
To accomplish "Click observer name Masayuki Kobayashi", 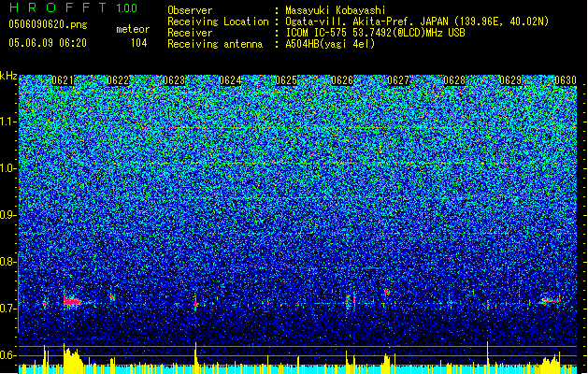I will click(x=336, y=10).
